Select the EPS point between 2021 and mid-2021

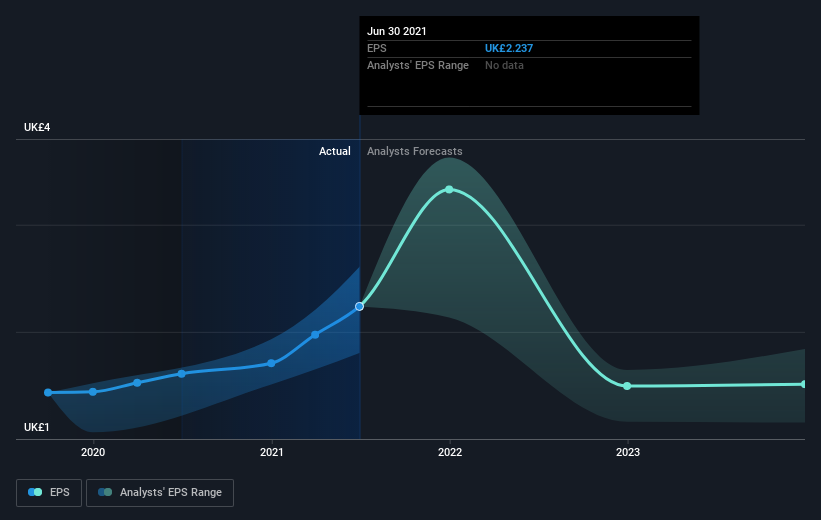tap(315, 335)
